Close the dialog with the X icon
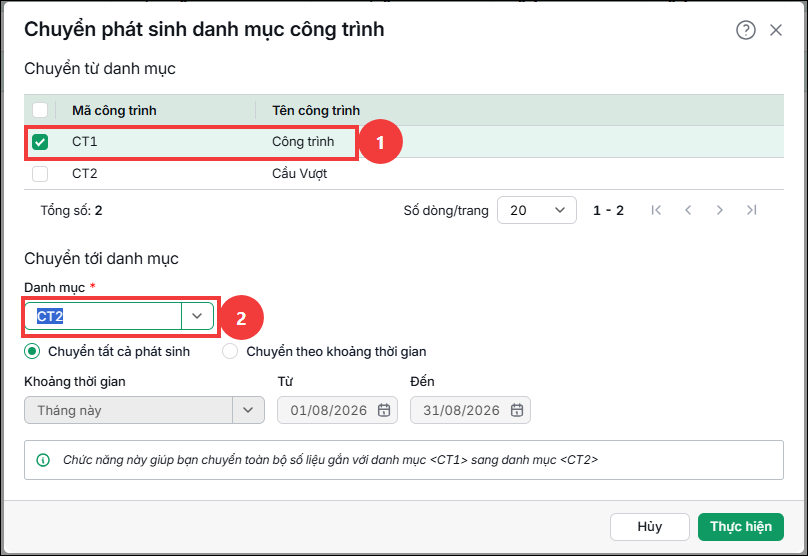The image size is (808, 556). coord(776,30)
